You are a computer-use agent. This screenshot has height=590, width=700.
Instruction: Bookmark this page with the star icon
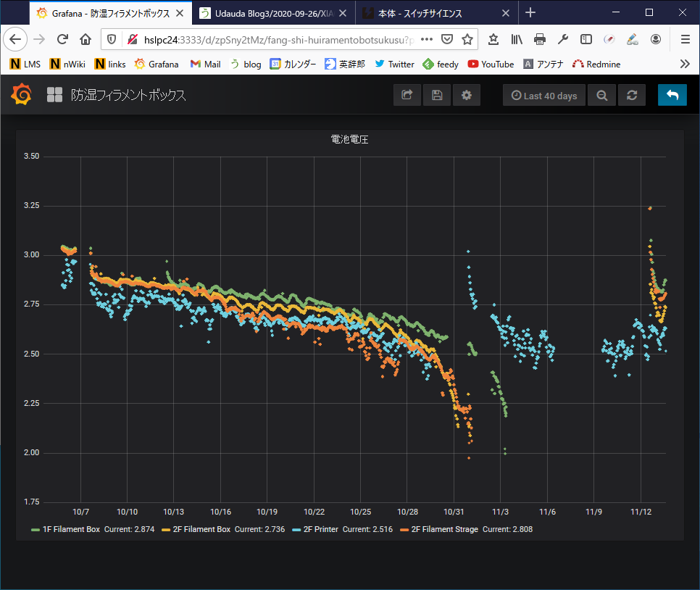468,39
